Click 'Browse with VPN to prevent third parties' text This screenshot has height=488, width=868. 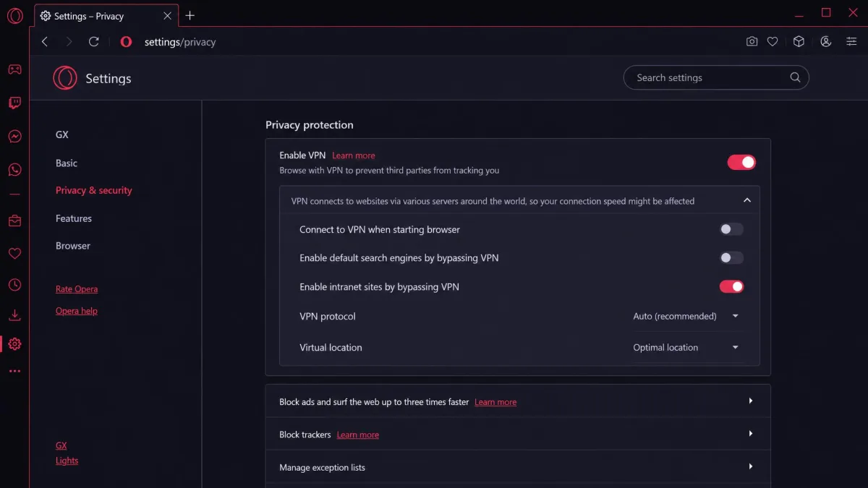coord(390,171)
